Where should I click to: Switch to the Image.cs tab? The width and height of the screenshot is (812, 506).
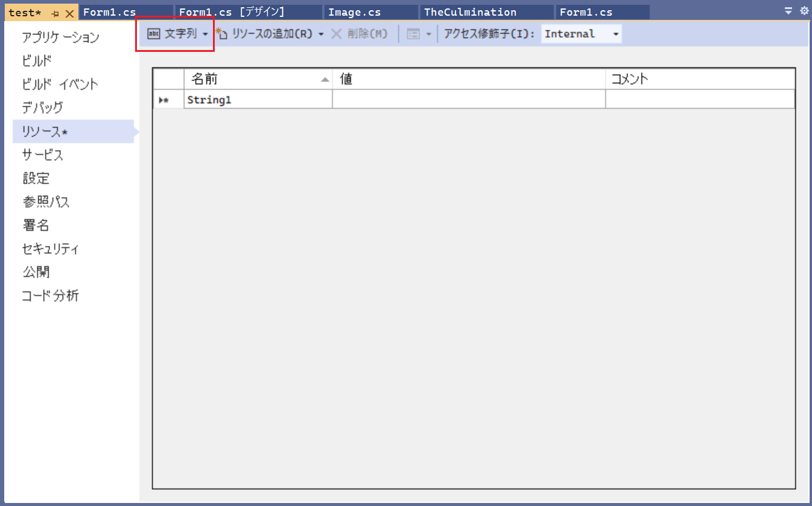click(x=371, y=12)
